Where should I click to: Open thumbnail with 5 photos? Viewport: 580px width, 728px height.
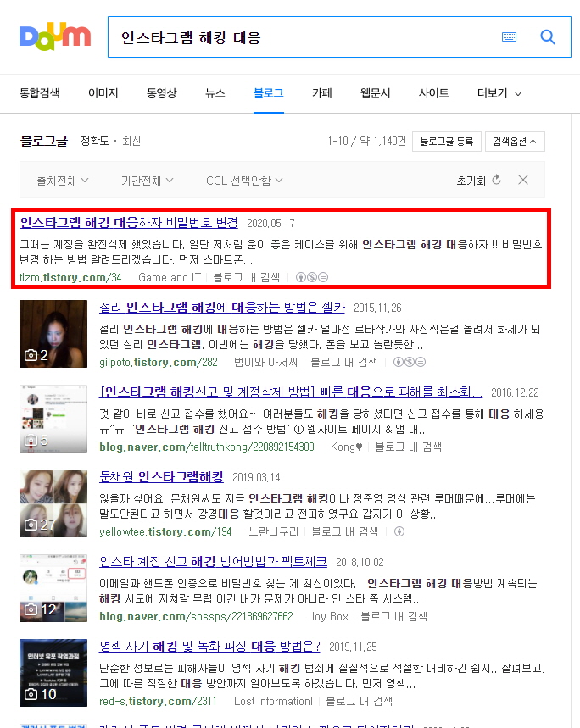[53, 419]
